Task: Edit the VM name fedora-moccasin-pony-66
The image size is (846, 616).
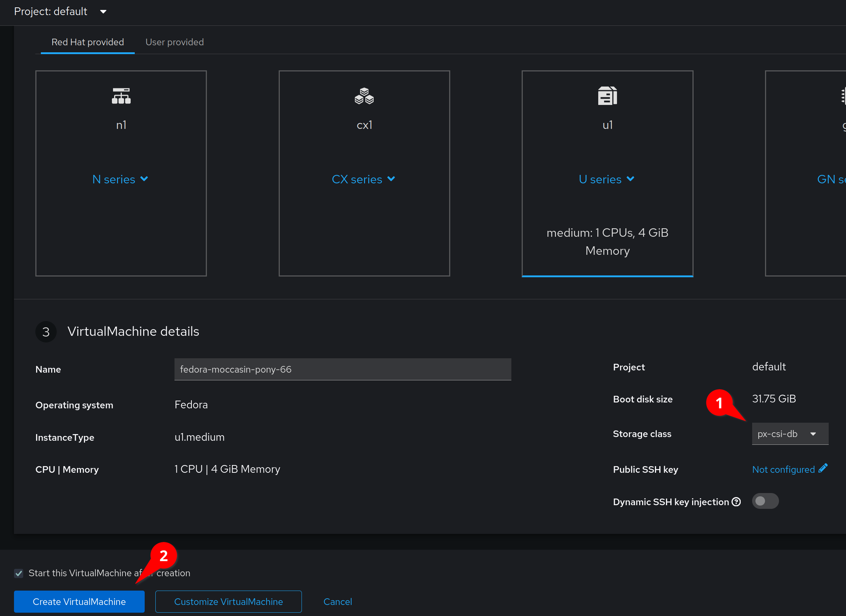Action: 342,369
